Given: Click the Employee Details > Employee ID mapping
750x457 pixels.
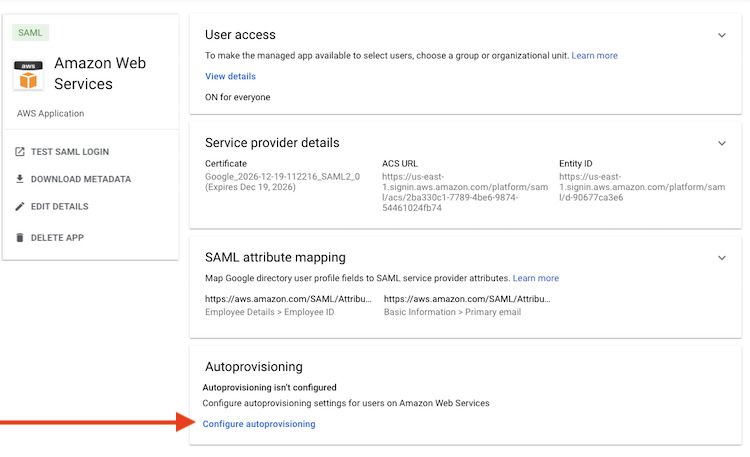Looking at the screenshot, I should click(x=269, y=312).
